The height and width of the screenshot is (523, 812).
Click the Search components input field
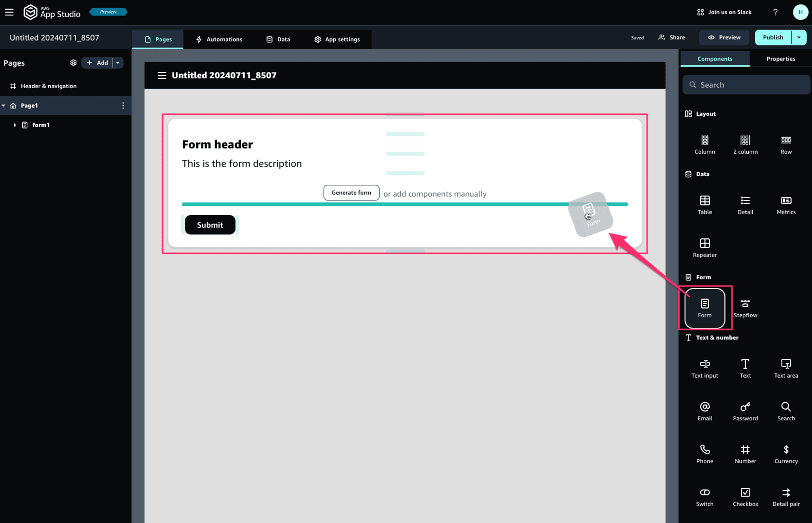pyautogui.click(x=746, y=84)
